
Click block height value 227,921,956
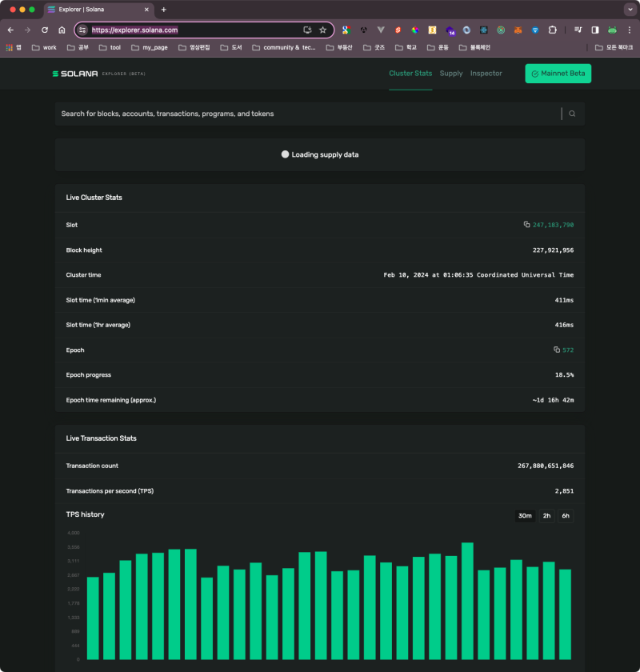coord(553,250)
